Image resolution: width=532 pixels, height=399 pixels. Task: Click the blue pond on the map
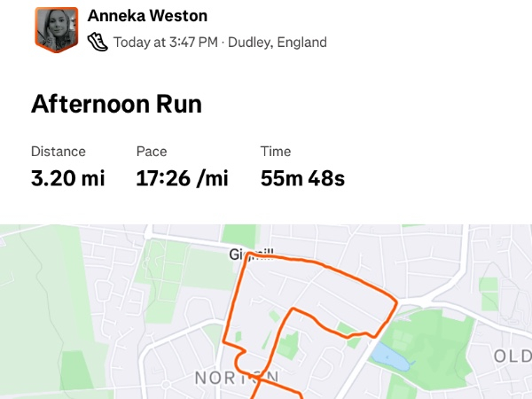[x=387, y=357]
